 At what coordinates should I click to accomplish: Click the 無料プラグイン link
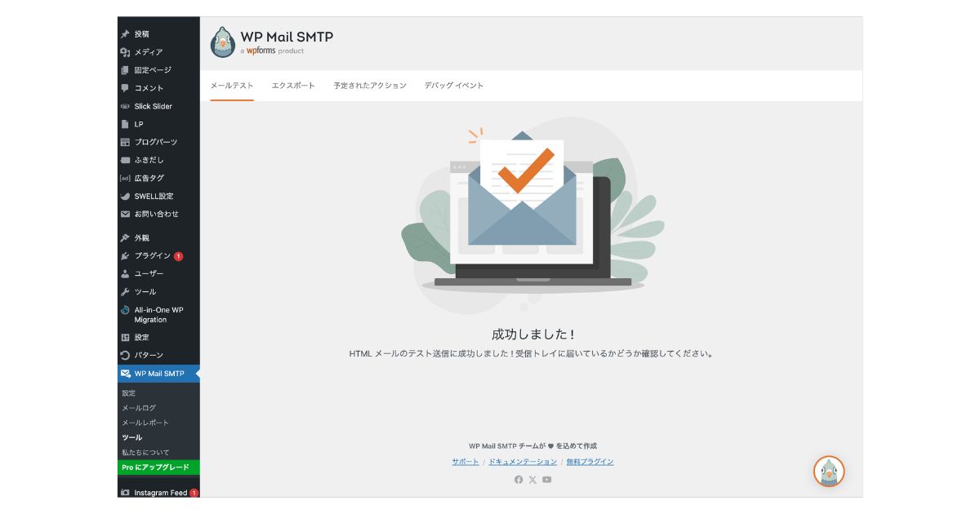point(590,462)
